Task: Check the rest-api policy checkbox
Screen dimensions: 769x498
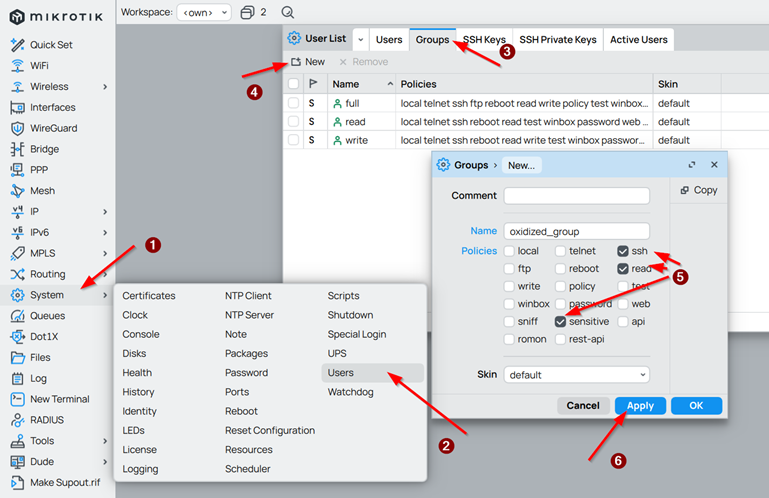Action: point(561,340)
